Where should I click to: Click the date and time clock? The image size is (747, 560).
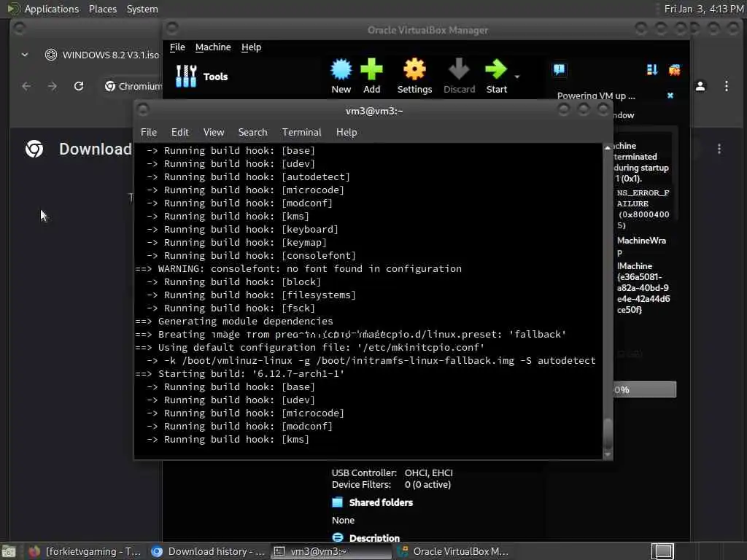pos(704,9)
